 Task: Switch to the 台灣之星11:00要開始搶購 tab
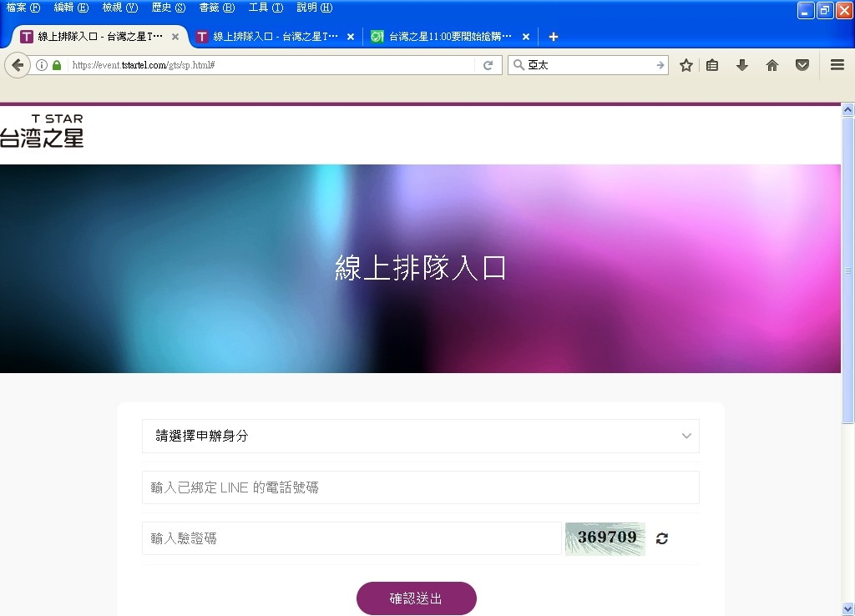[x=450, y=37]
